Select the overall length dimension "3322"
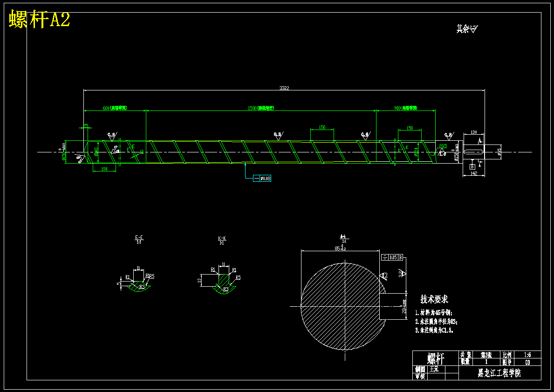Viewport: 554px width, 392px height. click(284, 88)
